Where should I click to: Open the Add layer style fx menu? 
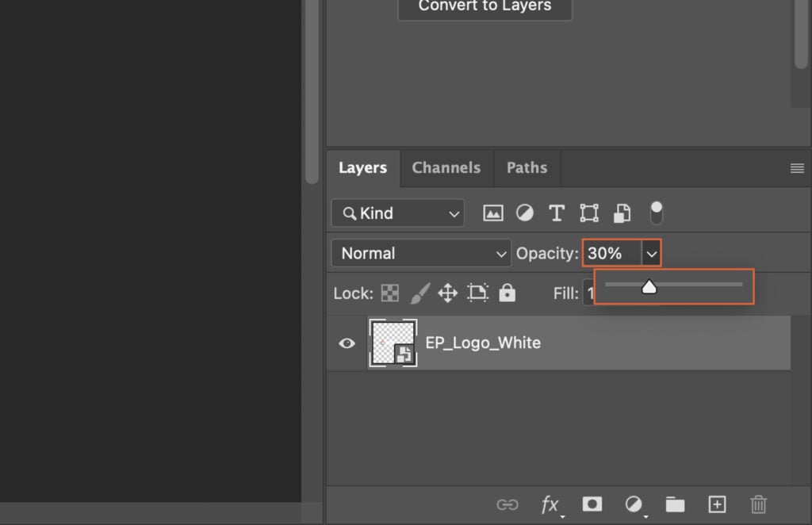[550, 504]
